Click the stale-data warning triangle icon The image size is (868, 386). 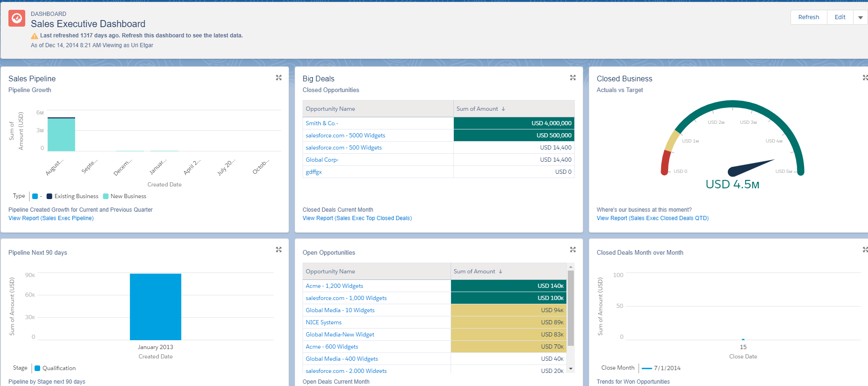35,36
